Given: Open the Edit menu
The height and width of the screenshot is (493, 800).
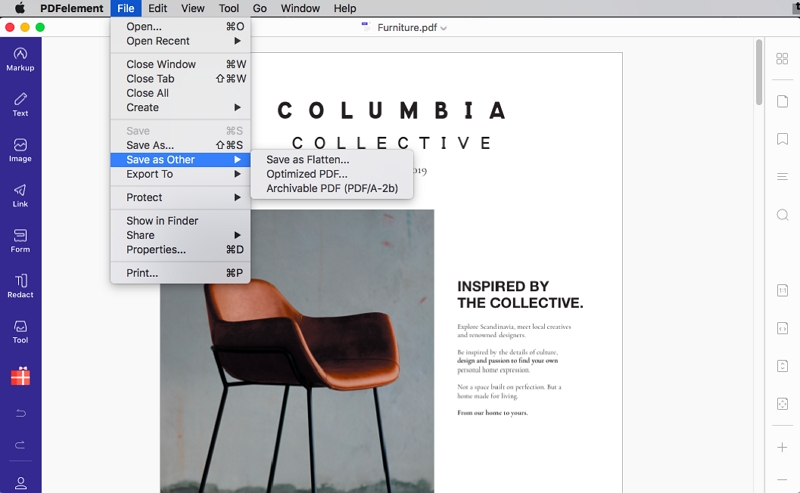Looking at the screenshot, I should click(158, 8).
